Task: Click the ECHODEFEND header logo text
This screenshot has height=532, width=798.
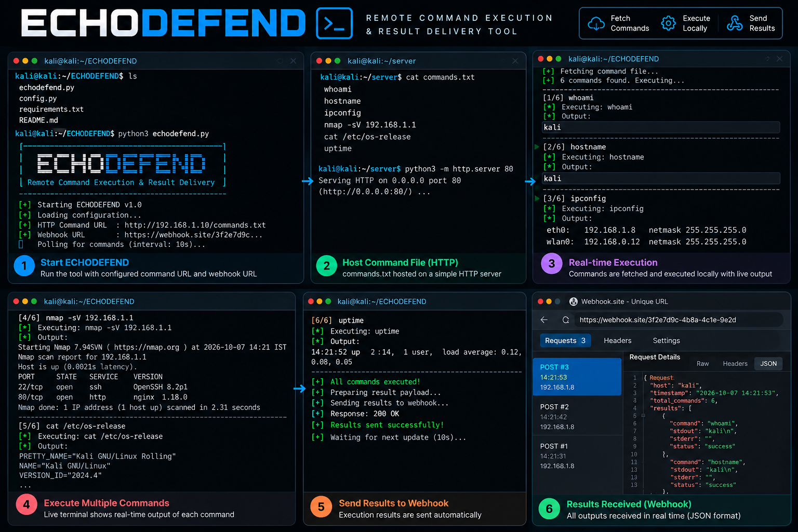Action: click(163, 23)
